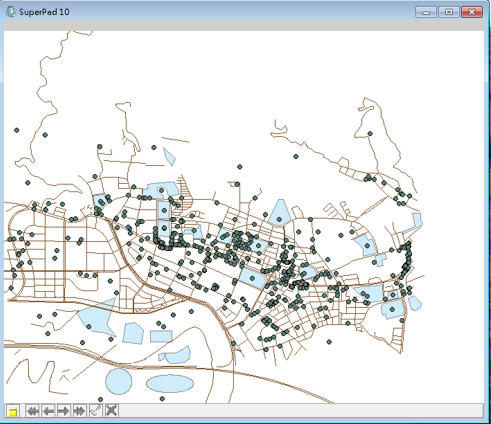The height and width of the screenshot is (424, 491).
Task: Close the SuperPad 10 window
Action: tap(472, 12)
